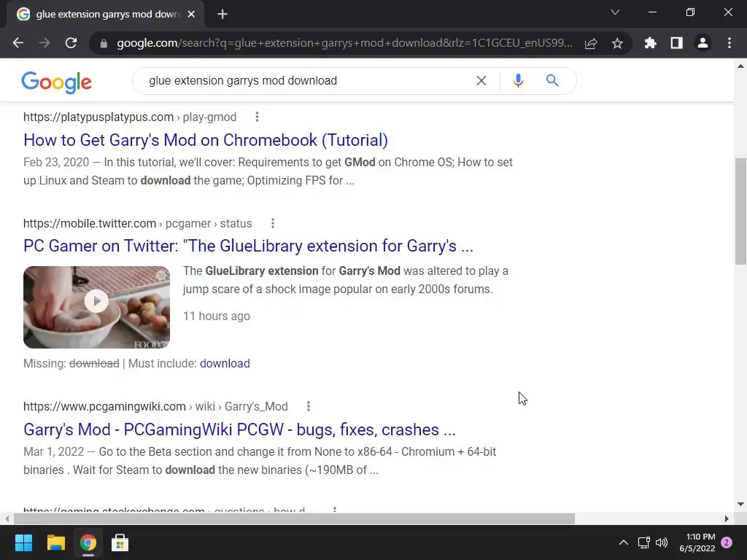View site security lock information
The width and height of the screenshot is (747, 560).
coord(104,43)
